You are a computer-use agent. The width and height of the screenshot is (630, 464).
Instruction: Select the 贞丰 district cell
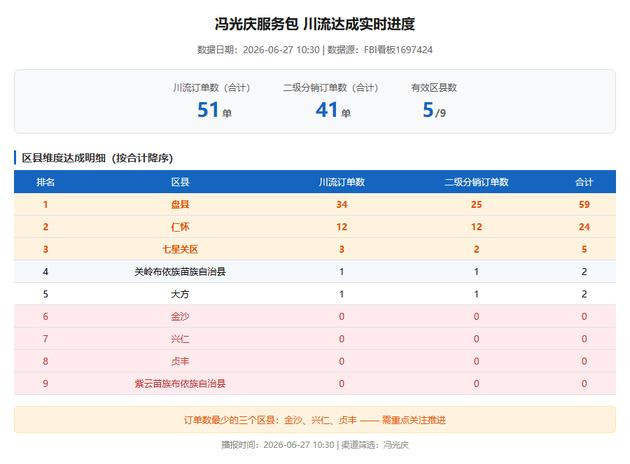point(180,361)
